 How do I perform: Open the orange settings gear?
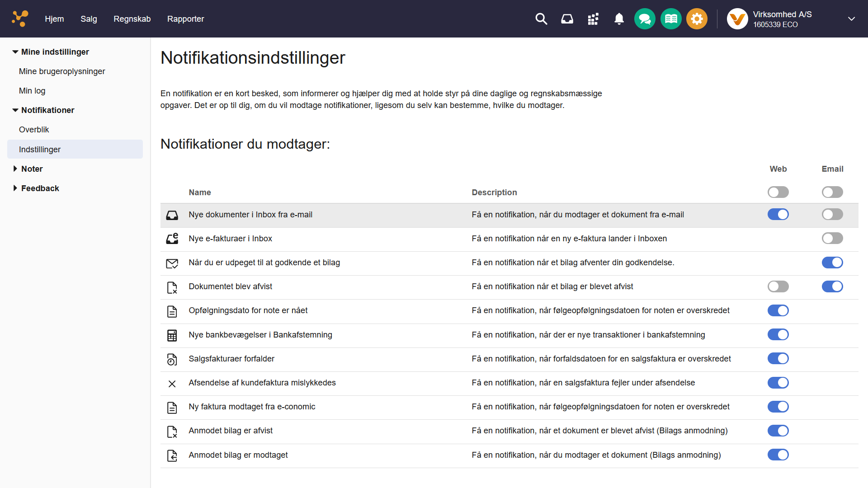pos(696,19)
